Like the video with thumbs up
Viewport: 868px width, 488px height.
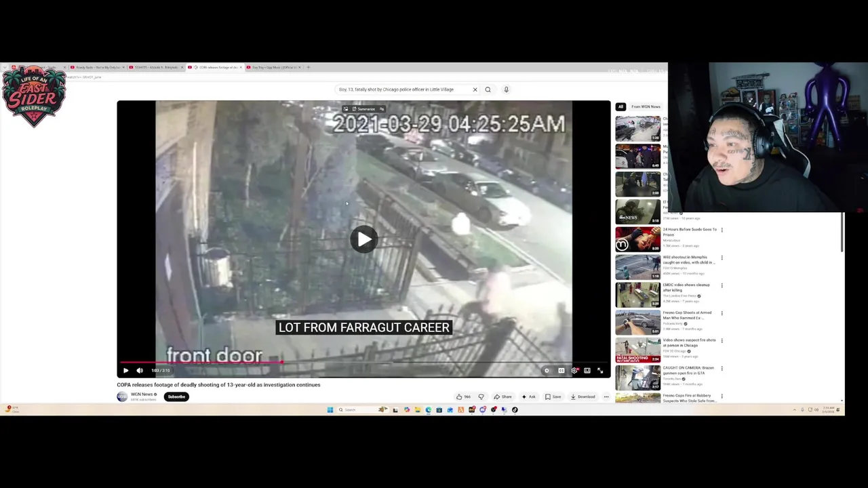462,396
